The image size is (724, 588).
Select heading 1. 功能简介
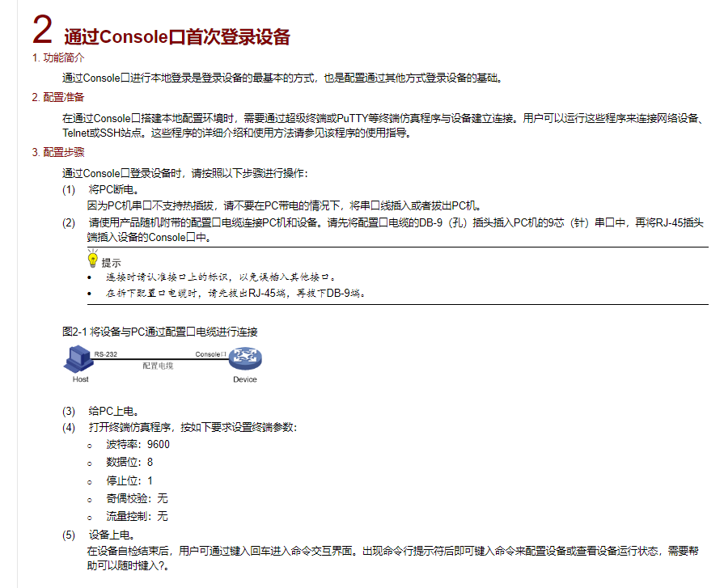tap(58, 57)
